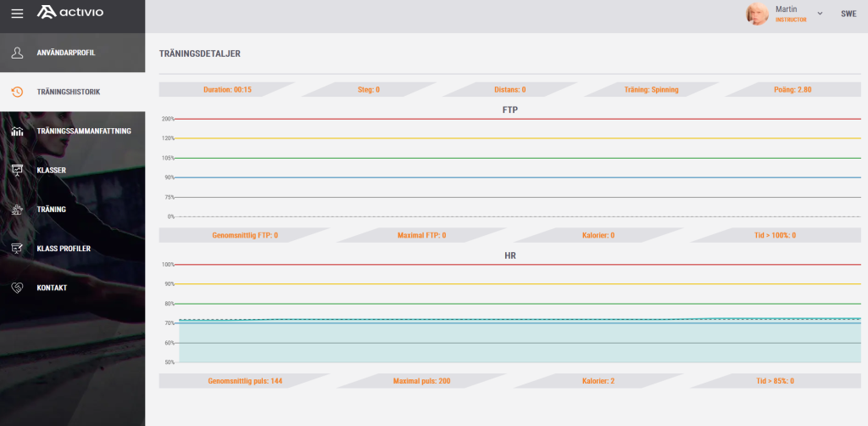
Task: Open the hamburger menu icon
Action: [17, 14]
